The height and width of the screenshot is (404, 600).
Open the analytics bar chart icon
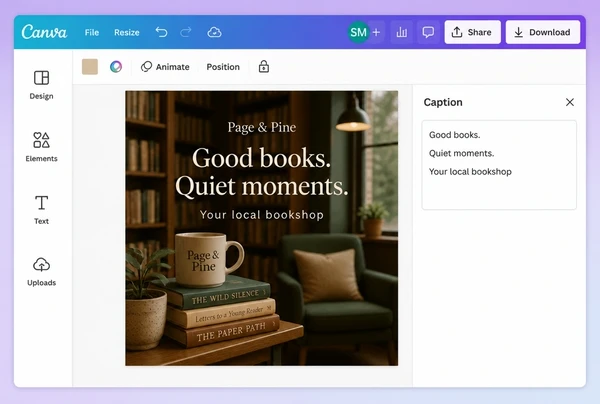401,32
